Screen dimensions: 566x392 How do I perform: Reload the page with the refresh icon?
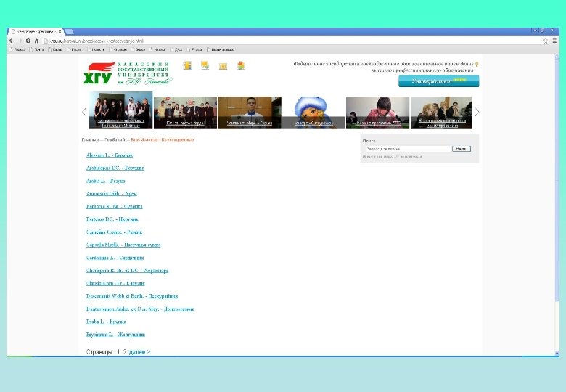tap(28, 41)
